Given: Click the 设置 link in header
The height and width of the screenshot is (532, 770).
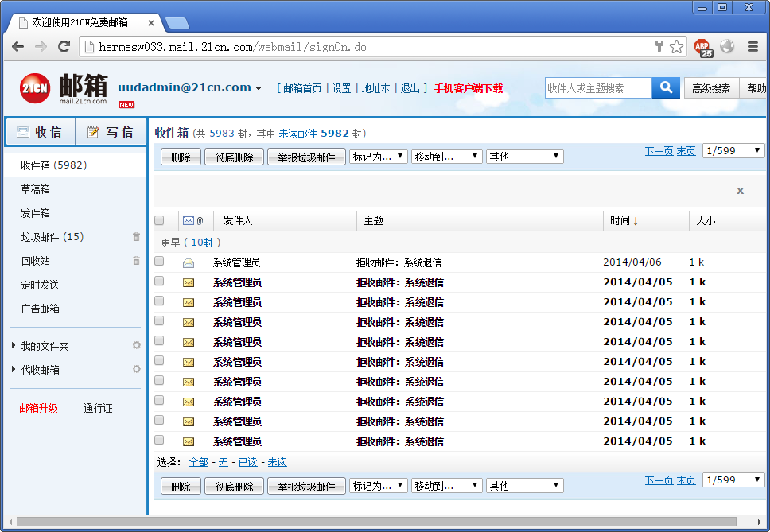Looking at the screenshot, I should (x=342, y=88).
